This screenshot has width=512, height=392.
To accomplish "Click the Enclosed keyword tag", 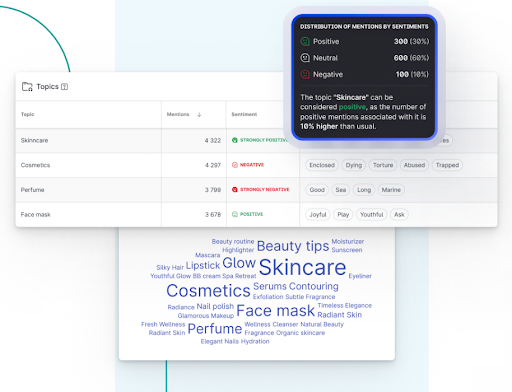I will click(x=322, y=165).
